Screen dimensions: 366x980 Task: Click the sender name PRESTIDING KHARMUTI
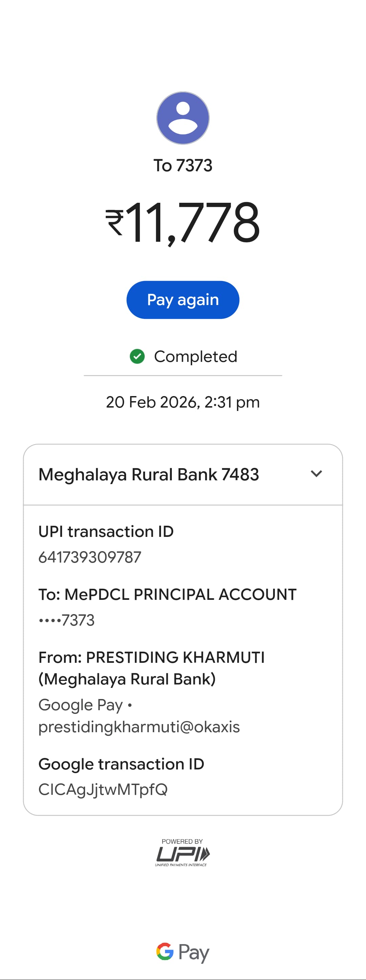click(x=175, y=657)
